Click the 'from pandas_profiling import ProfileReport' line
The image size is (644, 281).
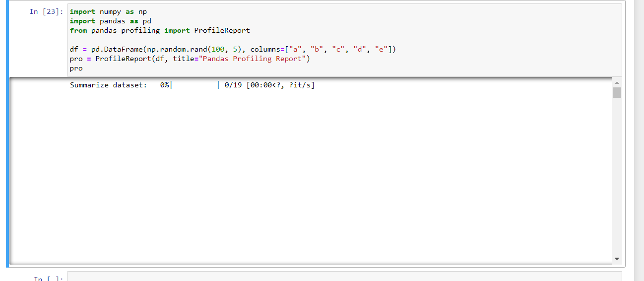[160, 30]
